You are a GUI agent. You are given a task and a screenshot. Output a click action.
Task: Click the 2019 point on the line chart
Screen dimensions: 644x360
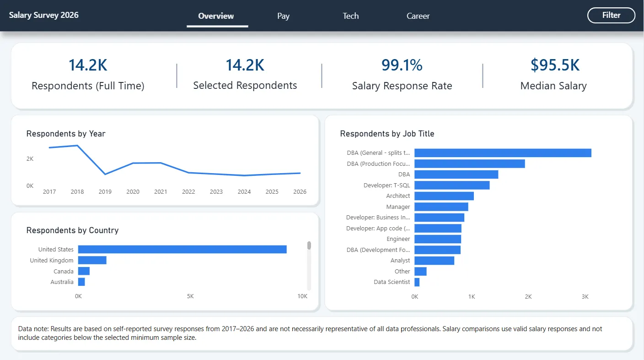105,174
